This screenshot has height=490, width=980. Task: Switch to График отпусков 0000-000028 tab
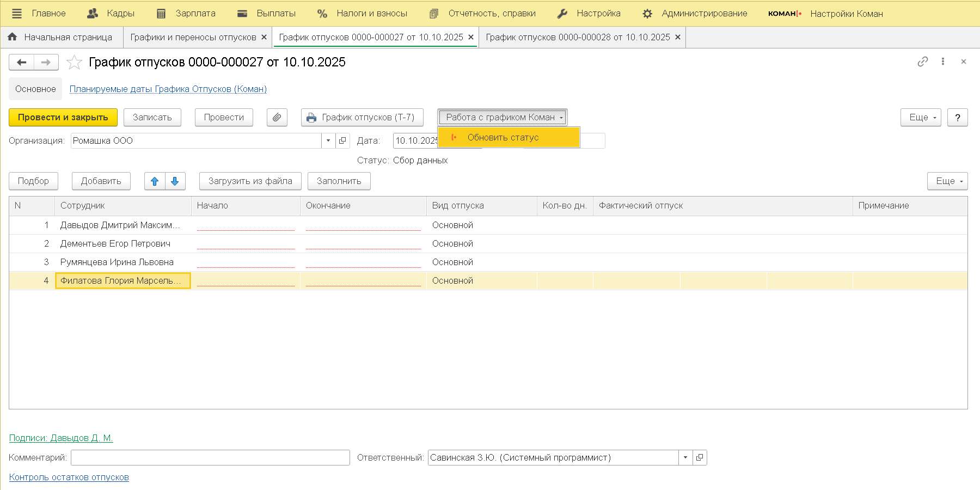coord(577,38)
